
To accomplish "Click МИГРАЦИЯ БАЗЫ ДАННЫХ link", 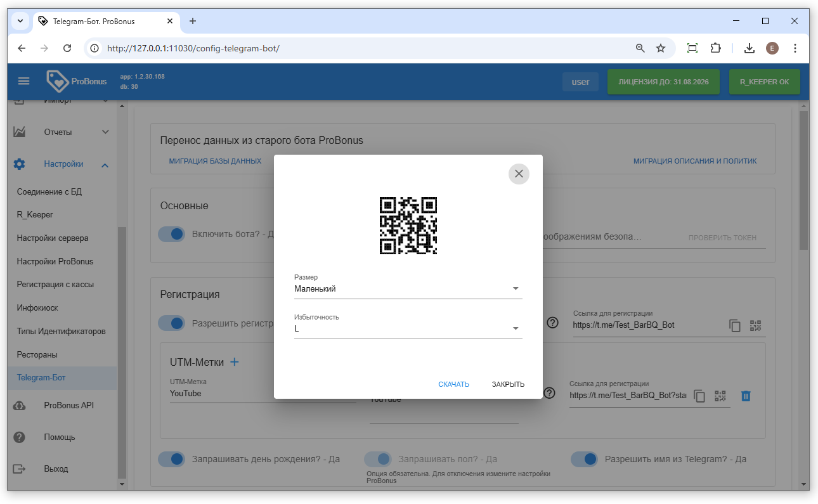I will click(215, 161).
